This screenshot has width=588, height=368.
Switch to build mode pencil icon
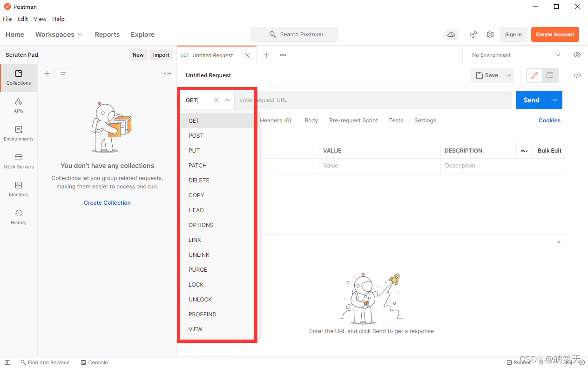coord(534,75)
